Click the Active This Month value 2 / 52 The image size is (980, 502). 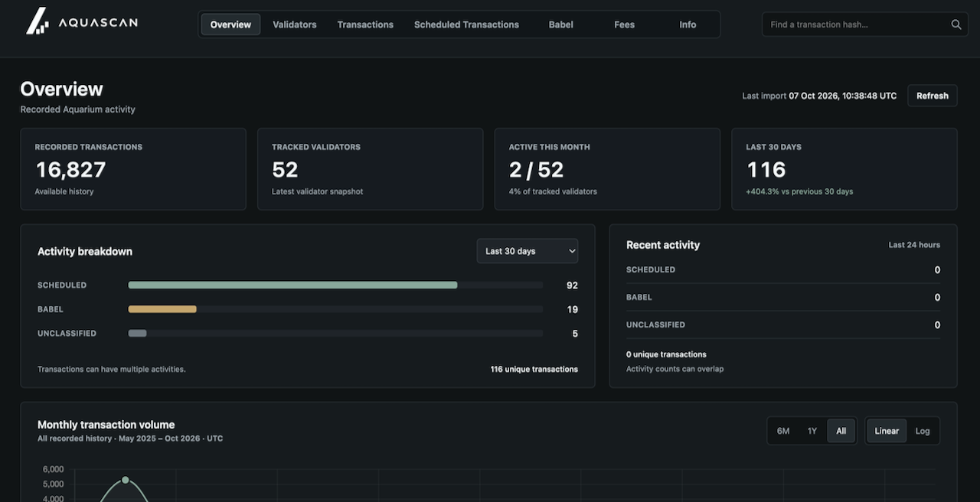pyautogui.click(x=536, y=169)
